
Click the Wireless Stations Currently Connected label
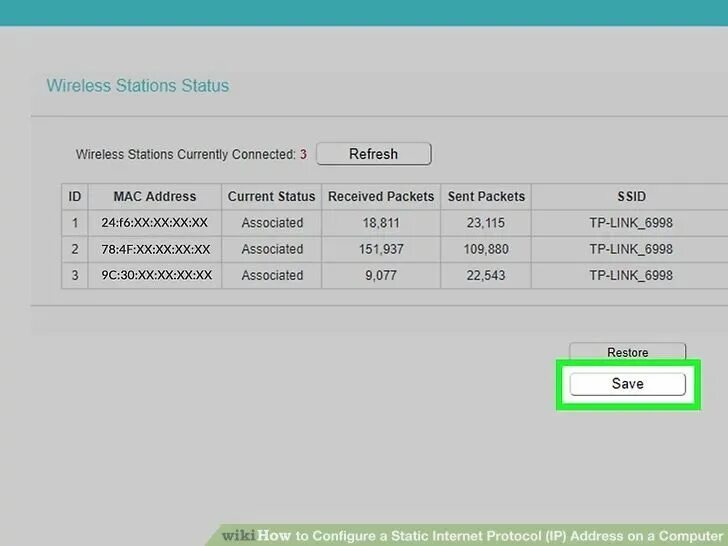tap(186, 155)
